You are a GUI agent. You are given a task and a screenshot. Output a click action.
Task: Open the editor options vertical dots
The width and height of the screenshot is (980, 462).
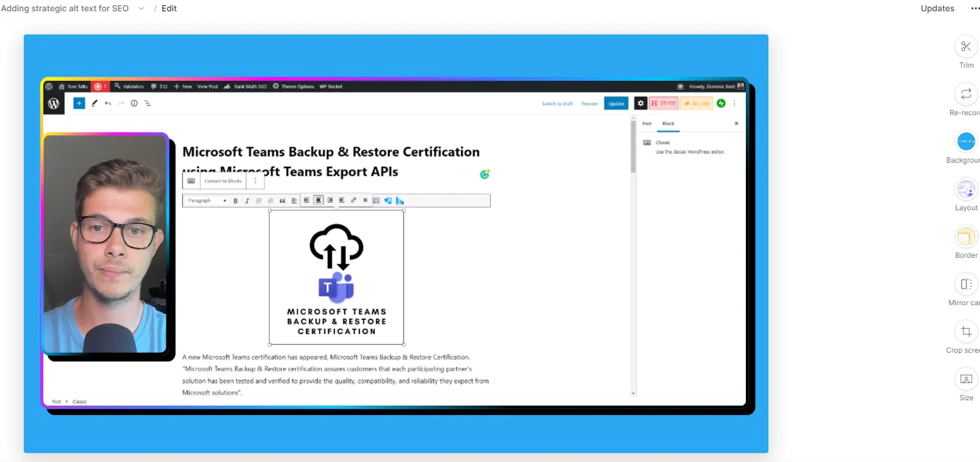click(x=735, y=103)
